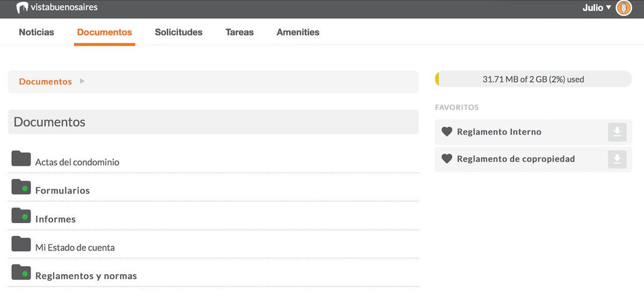The width and height of the screenshot is (644, 300).
Task: Click the Documentos section heading bar
Action: 213,122
